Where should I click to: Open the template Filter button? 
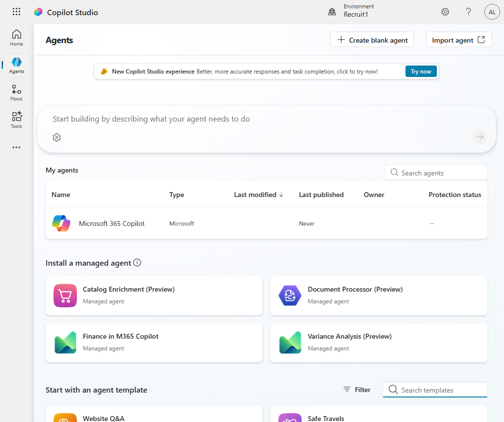click(357, 390)
